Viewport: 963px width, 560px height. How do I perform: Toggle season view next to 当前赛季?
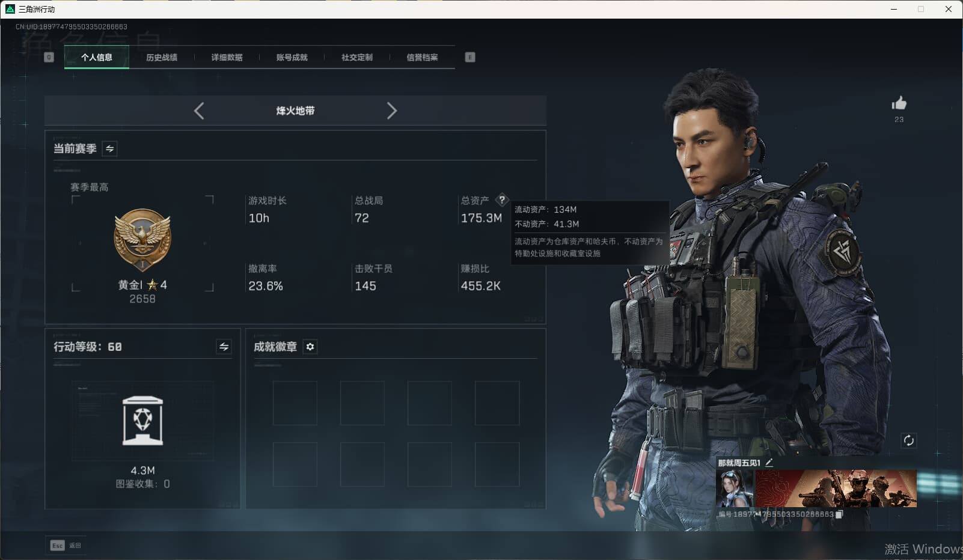coord(110,148)
